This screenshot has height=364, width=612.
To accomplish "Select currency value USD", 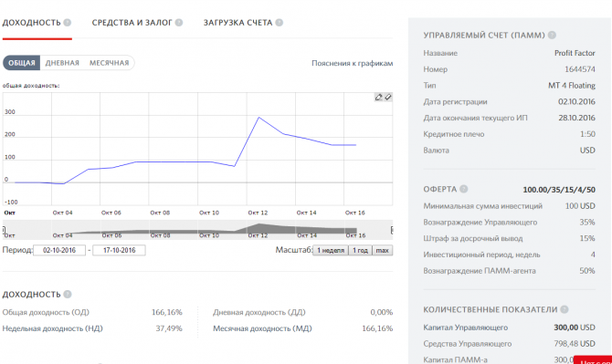I will tap(587, 150).
